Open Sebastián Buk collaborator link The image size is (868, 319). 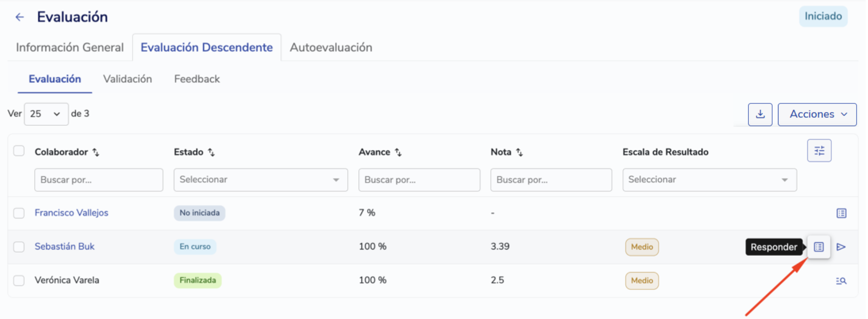click(65, 247)
